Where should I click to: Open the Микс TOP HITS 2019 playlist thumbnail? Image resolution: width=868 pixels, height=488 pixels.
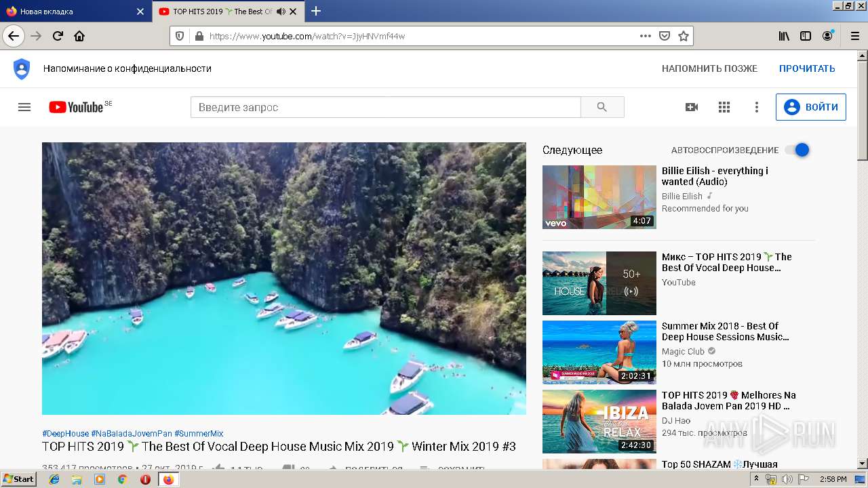tap(599, 283)
